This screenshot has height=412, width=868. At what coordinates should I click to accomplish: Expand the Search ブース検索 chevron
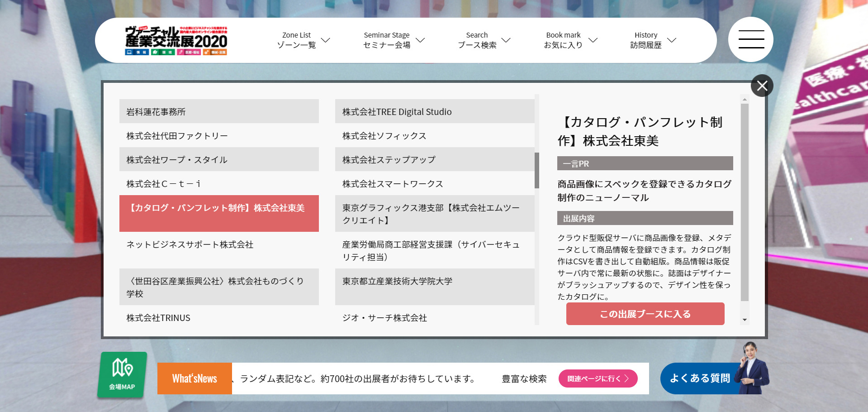[506, 40]
